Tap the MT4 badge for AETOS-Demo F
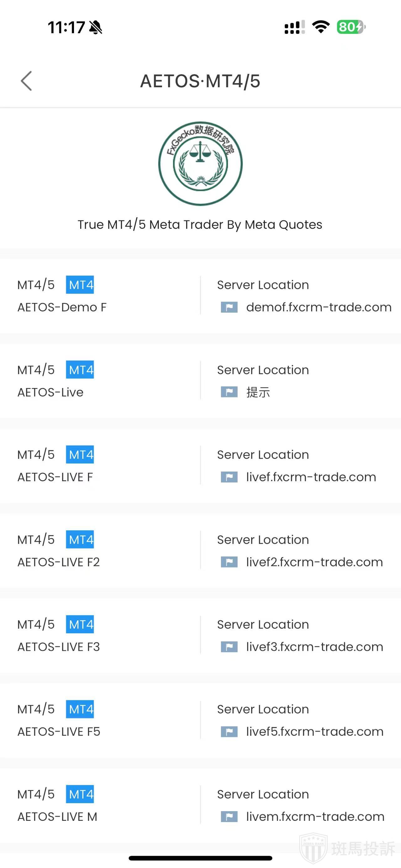This screenshot has width=401, height=868. coord(80,285)
